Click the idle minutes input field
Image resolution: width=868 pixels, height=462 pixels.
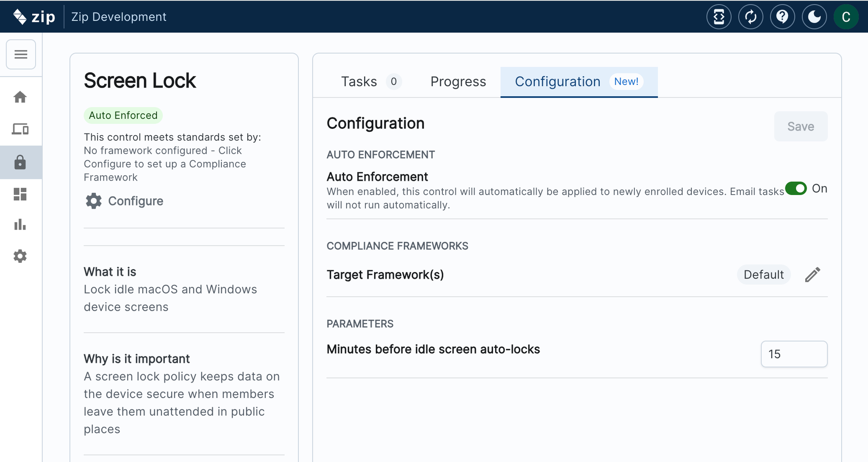point(793,354)
